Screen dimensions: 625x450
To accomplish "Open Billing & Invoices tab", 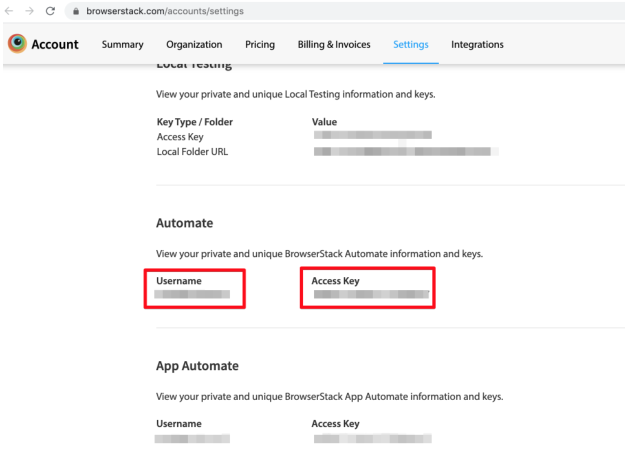I will pos(334,44).
